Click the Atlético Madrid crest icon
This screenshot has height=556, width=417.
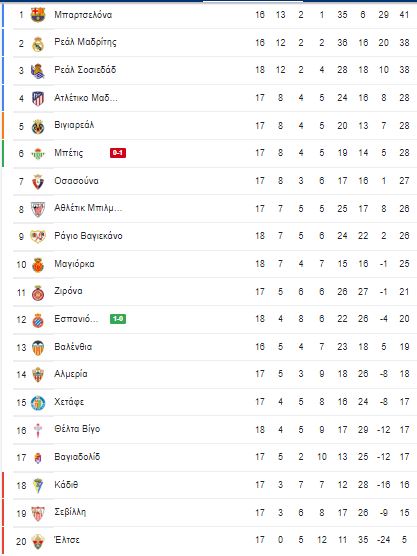[38, 99]
